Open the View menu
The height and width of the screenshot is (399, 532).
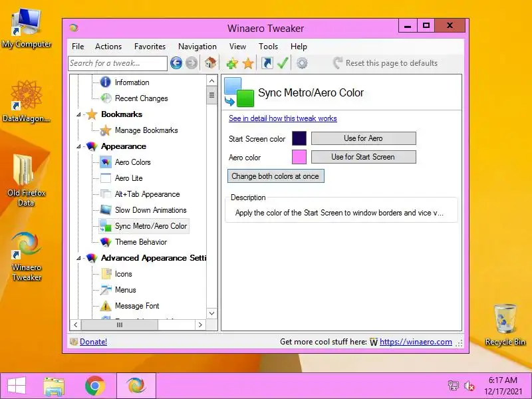click(x=237, y=47)
